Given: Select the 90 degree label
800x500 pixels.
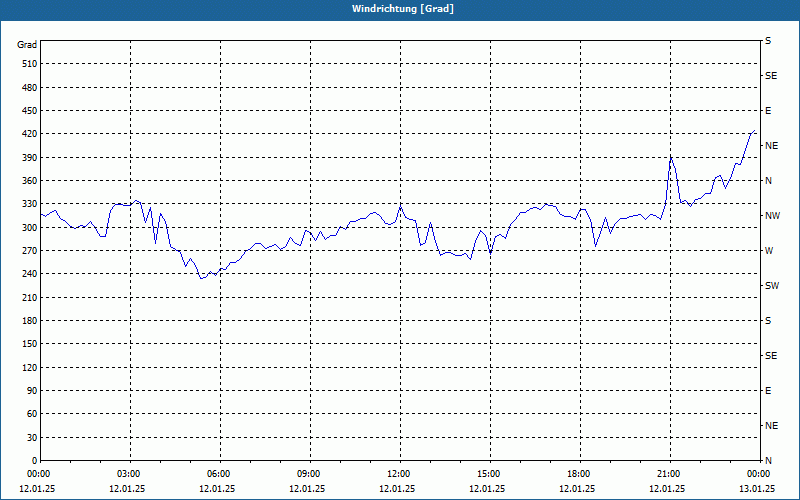Looking at the screenshot, I should point(32,391).
